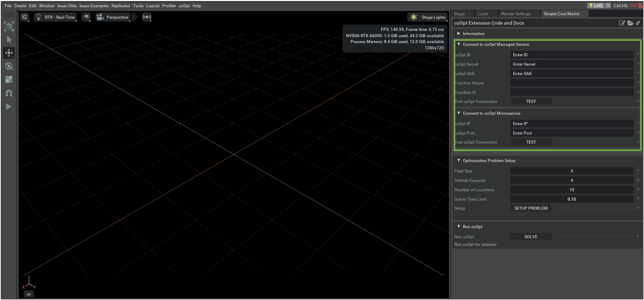The image size is (644, 300).
Task: Click the Number of Locations slider
Action: [x=572, y=190]
